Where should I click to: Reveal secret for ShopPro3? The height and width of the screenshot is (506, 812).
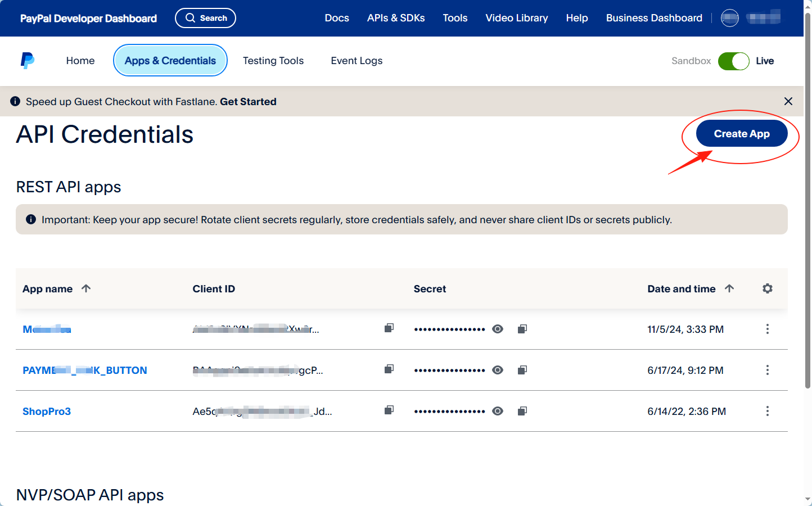(x=498, y=411)
